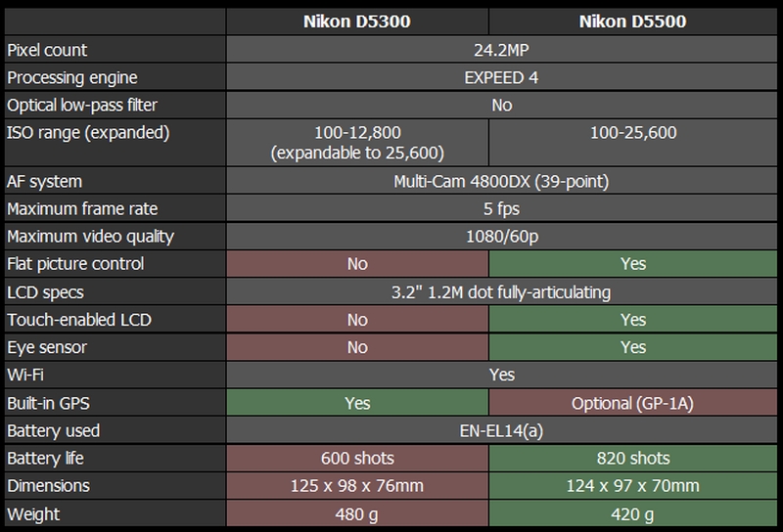Click the 420 g weight cell
The width and height of the screenshot is (783, 532).
click(633, 513)
